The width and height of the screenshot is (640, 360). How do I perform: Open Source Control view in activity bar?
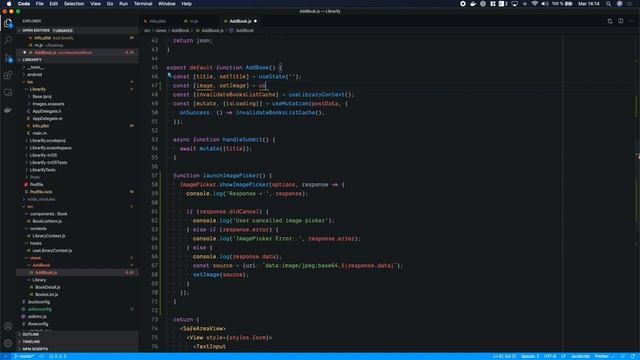[8, 58]
